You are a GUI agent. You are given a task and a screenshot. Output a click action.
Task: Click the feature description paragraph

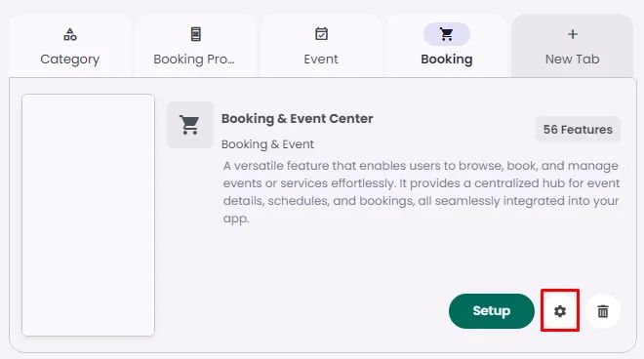click(421, 192)
